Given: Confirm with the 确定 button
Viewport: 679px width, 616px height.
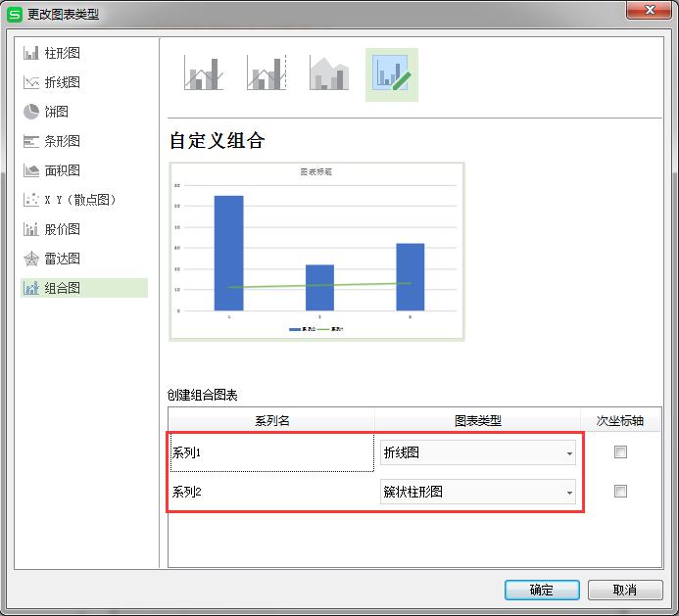Looking at the screenshot, I should pyautogui.click(x=542, y=590).
